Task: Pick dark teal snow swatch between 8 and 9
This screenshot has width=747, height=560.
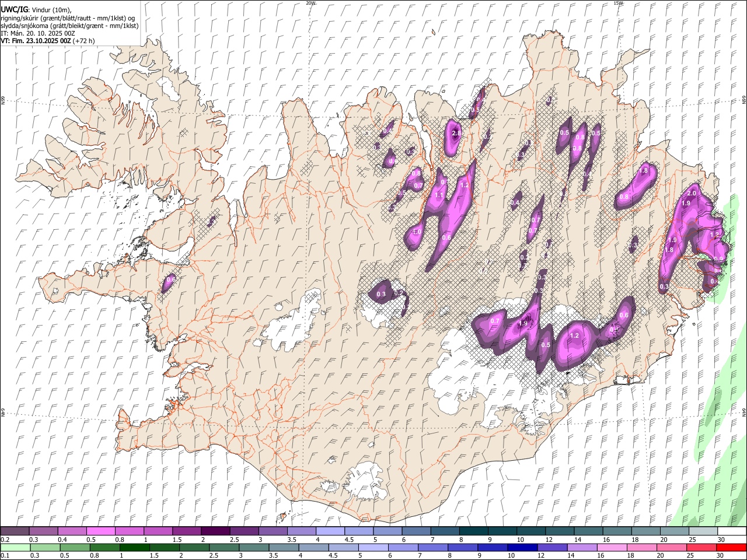Action: [473, 531]
